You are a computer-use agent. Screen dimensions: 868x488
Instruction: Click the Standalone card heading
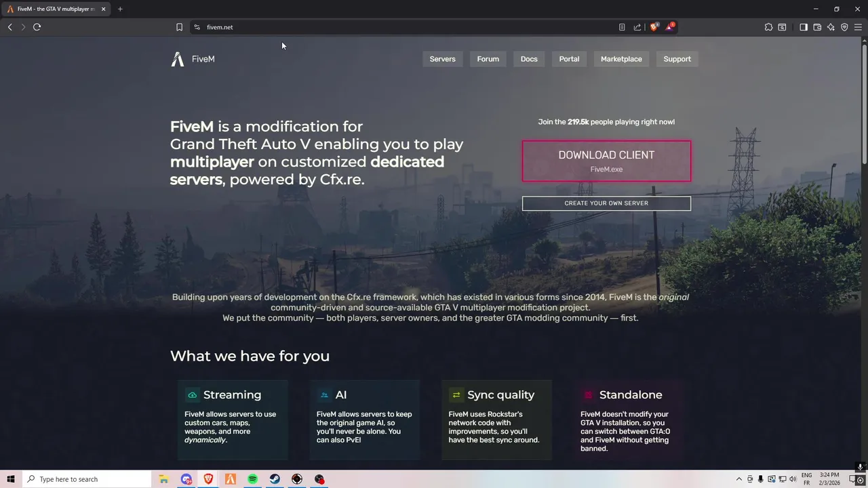coord(631,394)
